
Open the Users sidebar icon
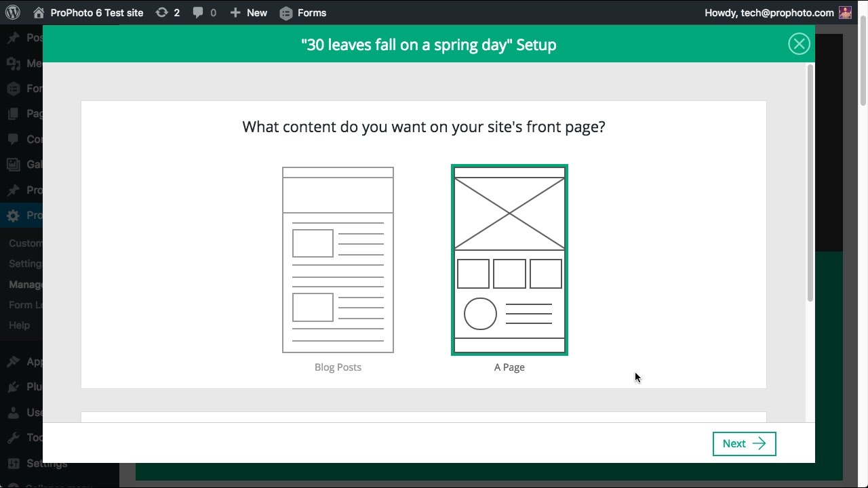point(13,412)
